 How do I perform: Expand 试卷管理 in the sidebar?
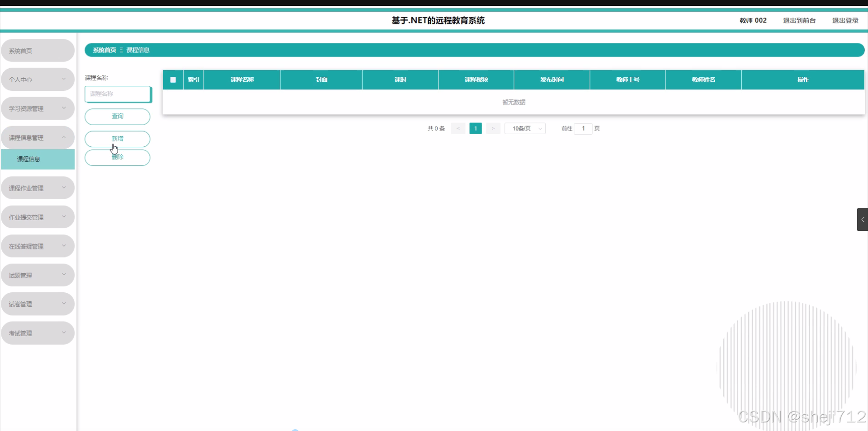[x=38, y=304]
